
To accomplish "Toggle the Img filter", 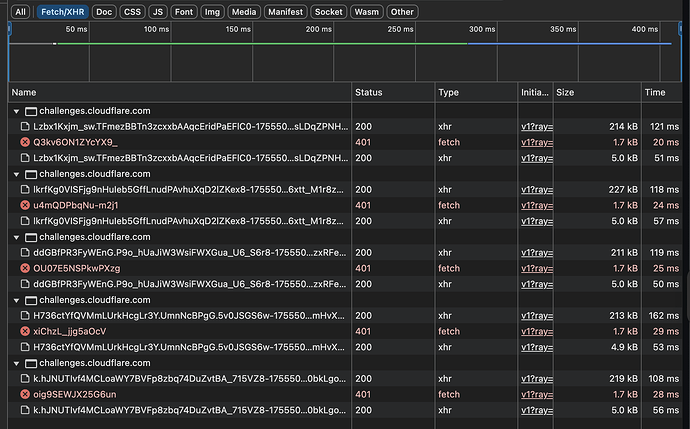I will (x=212, y=12).
